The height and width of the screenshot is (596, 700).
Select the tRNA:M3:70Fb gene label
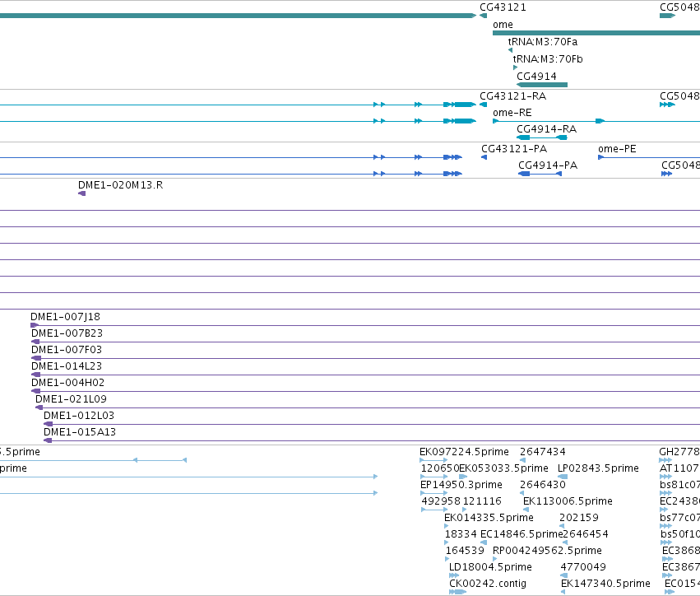(548, 59)
